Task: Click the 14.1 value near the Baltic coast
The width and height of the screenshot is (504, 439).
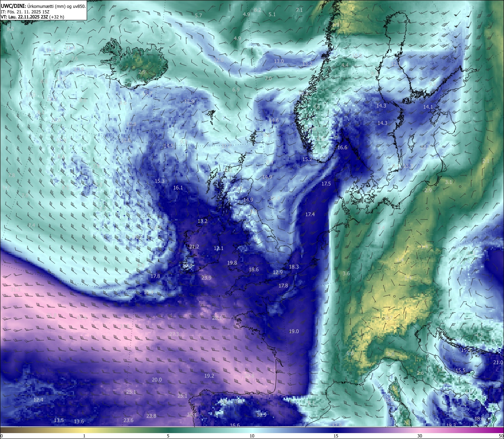Action: [x=428, y=107]
